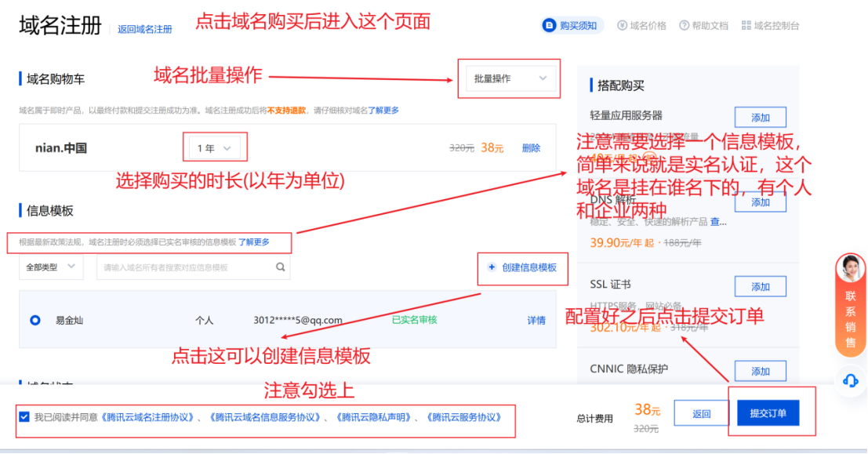Click the 帮助文档 question mark icon
868x454 pixels.
click(685, 25)
